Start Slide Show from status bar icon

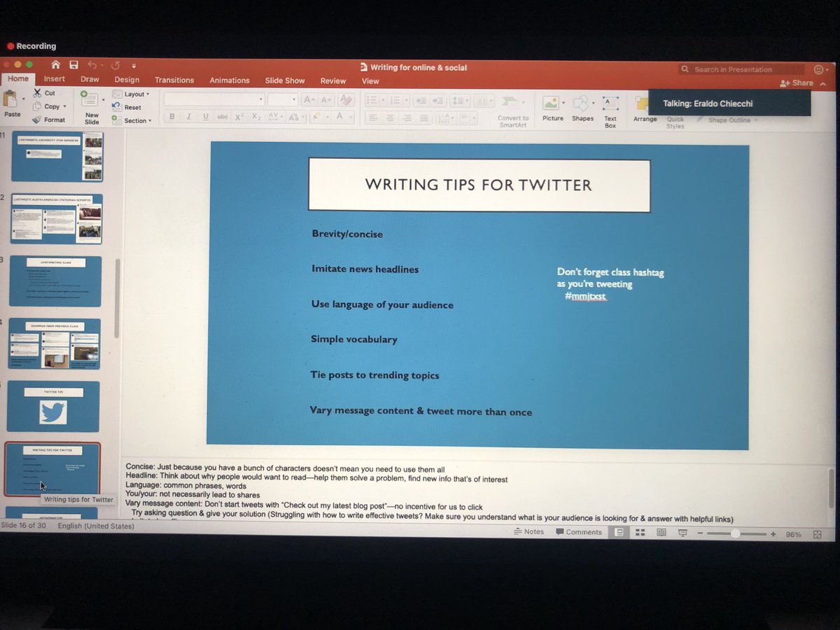[682, 533]
